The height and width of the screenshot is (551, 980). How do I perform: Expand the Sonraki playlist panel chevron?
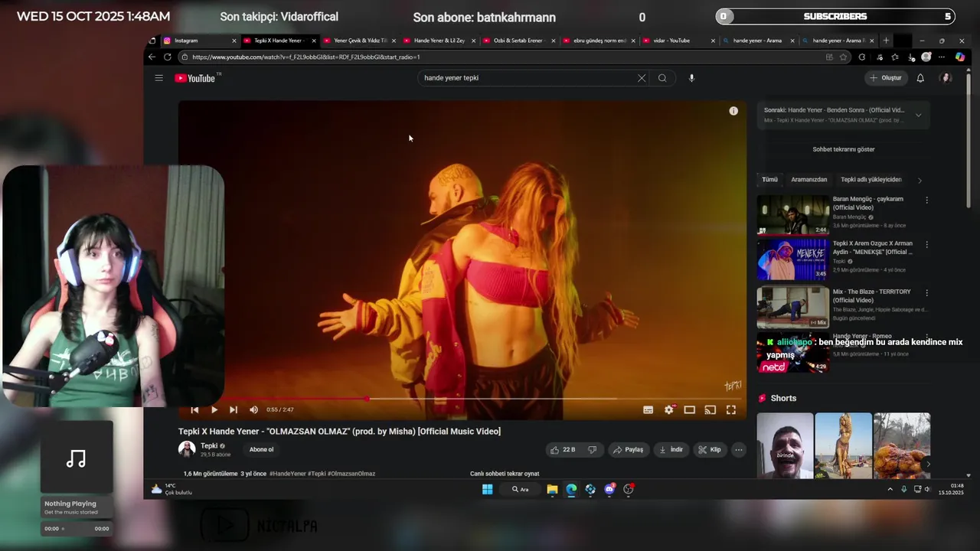[918, 116]
